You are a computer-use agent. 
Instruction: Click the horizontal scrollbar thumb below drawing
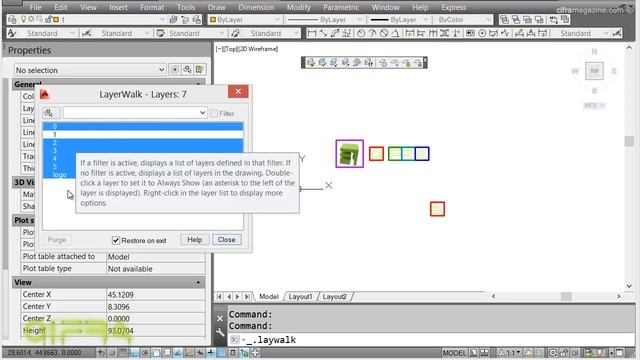[566, 296]
